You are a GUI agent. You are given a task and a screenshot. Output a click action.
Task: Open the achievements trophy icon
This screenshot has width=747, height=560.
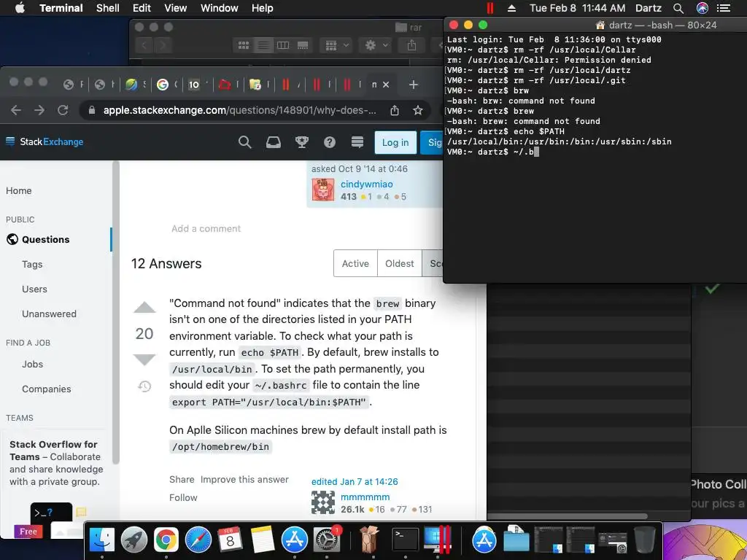click(301, 142)
